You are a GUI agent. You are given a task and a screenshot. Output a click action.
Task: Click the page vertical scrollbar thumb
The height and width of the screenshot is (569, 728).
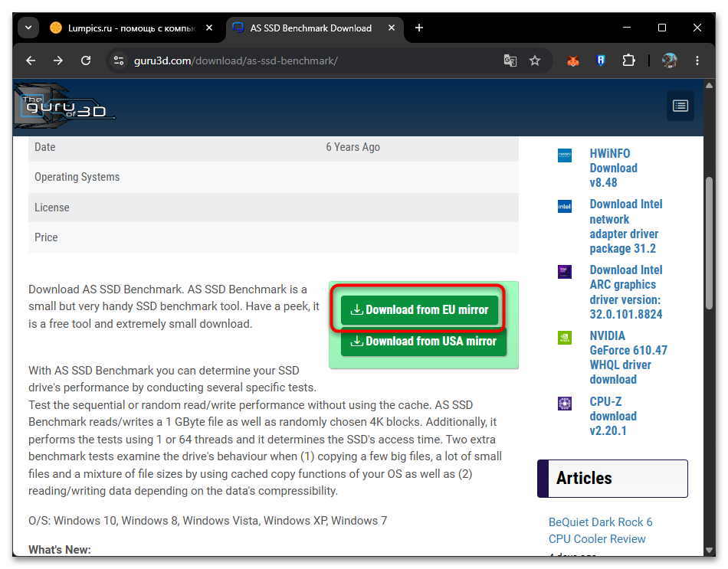(x=709, y=244)
